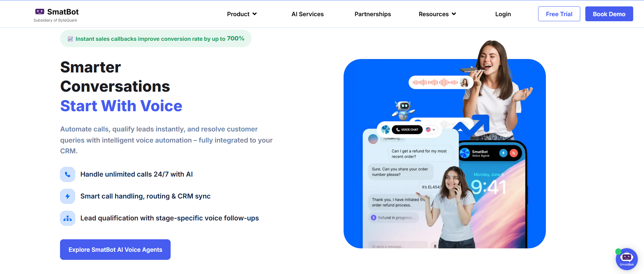Click the VOICE CHAT pill in illustration

[x=407, y=129]
